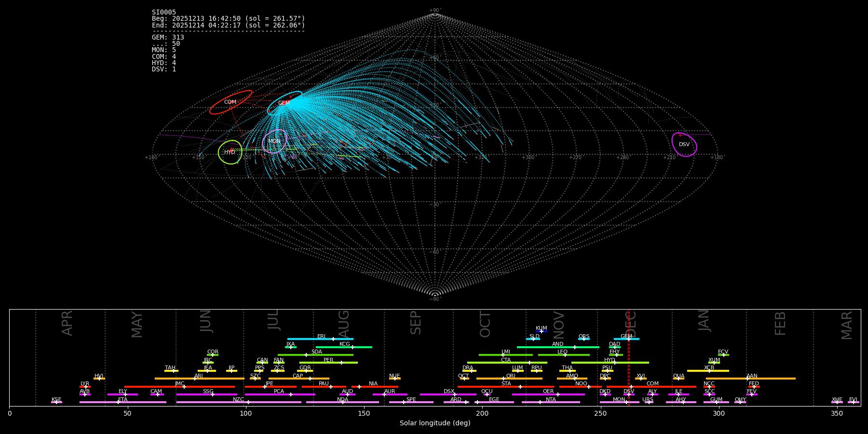Screen dimensions: 868x434
Task: Click the 'HYD: 4' count line
Action: [164, 63]
